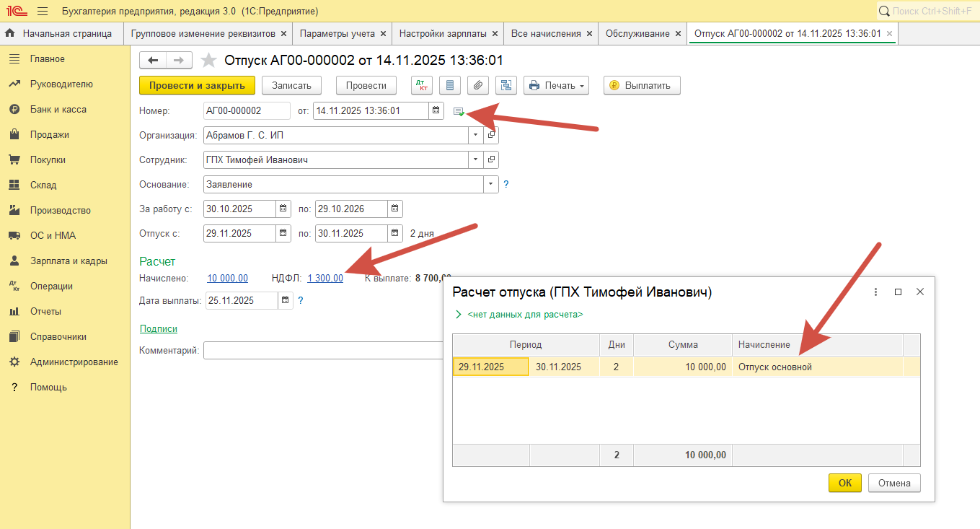980x529 pixels.
Task: Open calendar for vacation start date
Action: pos(283,233)
